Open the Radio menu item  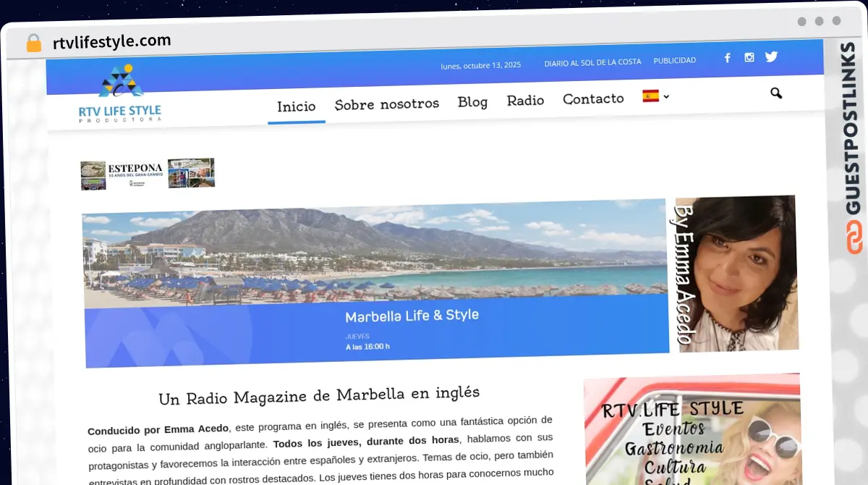(x=525, y=101)
